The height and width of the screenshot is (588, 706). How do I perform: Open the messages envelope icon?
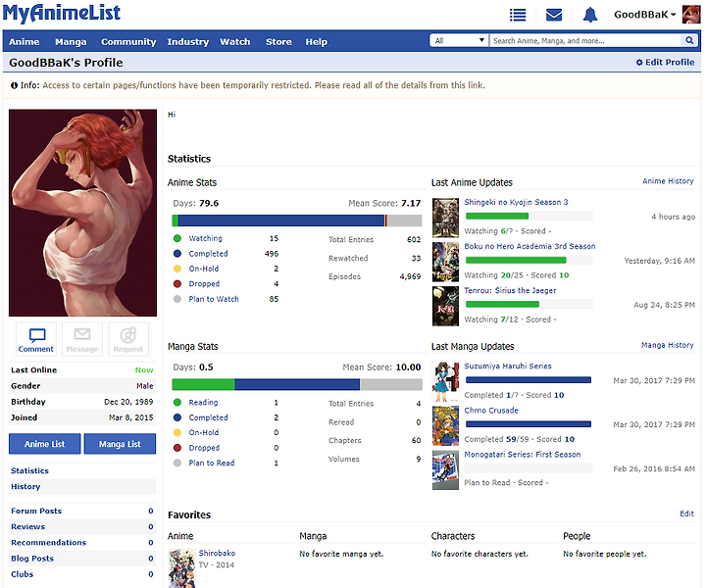[x=553, y=15]
